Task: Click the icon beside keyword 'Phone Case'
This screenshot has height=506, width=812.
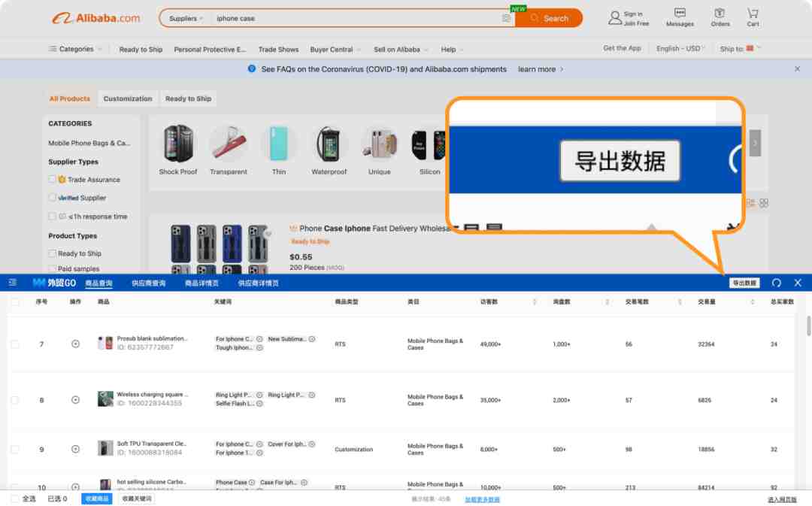Action: point(252,482)
